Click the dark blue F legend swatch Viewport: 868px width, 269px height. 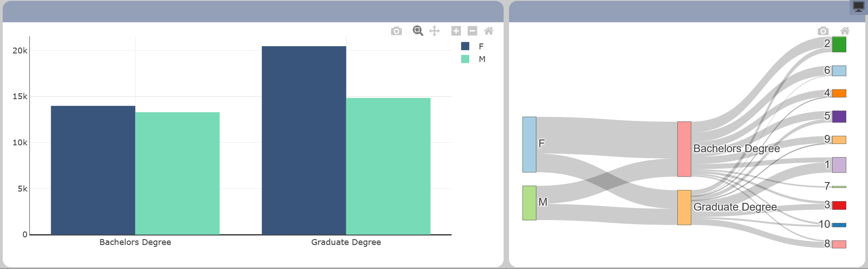465,46
